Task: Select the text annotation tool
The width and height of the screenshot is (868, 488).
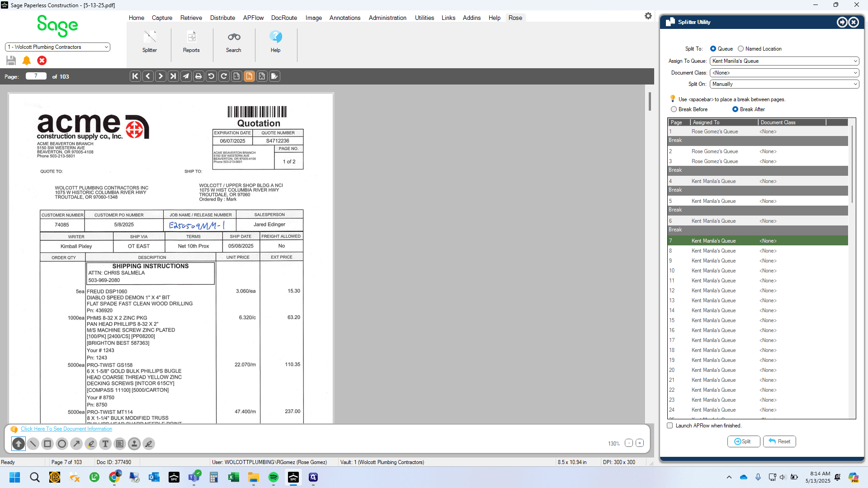Action: (x=105, y=444)
